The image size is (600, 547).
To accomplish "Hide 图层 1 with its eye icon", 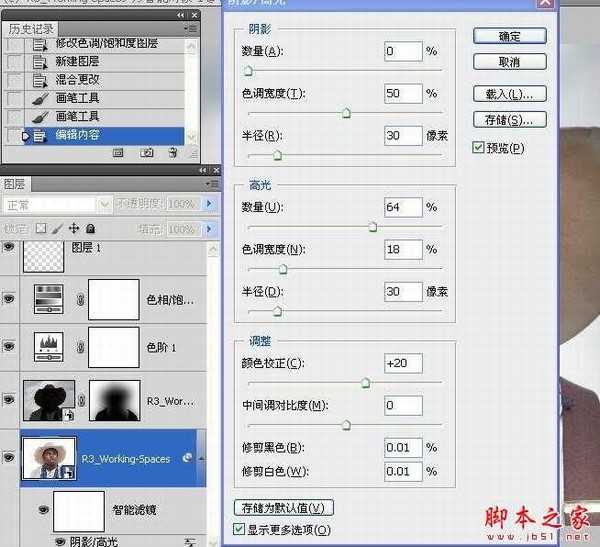I will [x=9, y=248].
